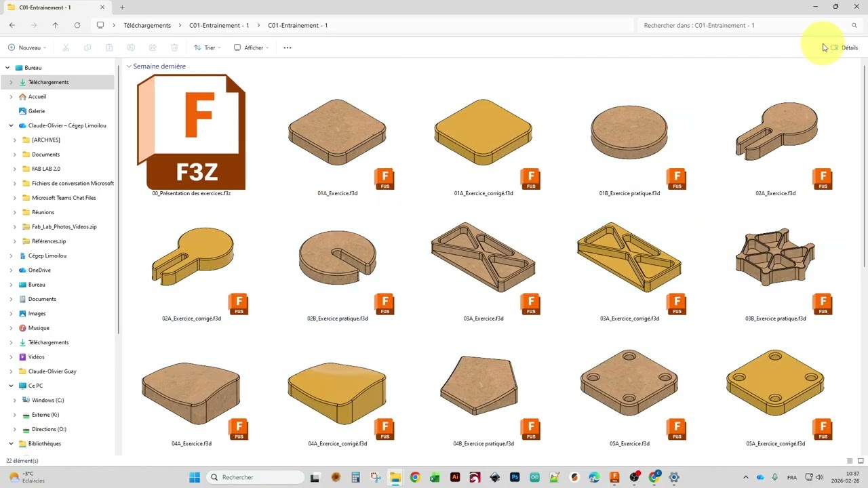Collapse Claude-Olivier – Cégep Limoilou node
Viewport: 868px width, 488px height.
coord(11,125)
